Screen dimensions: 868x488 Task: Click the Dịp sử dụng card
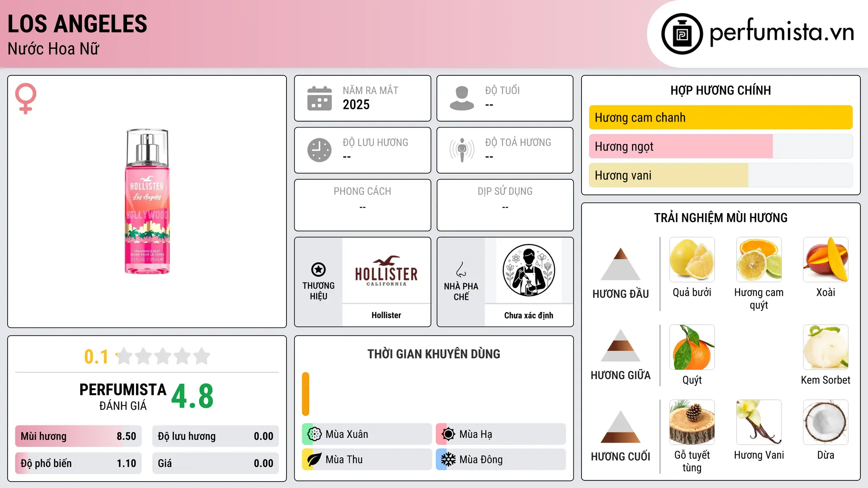tap(505, 205)
